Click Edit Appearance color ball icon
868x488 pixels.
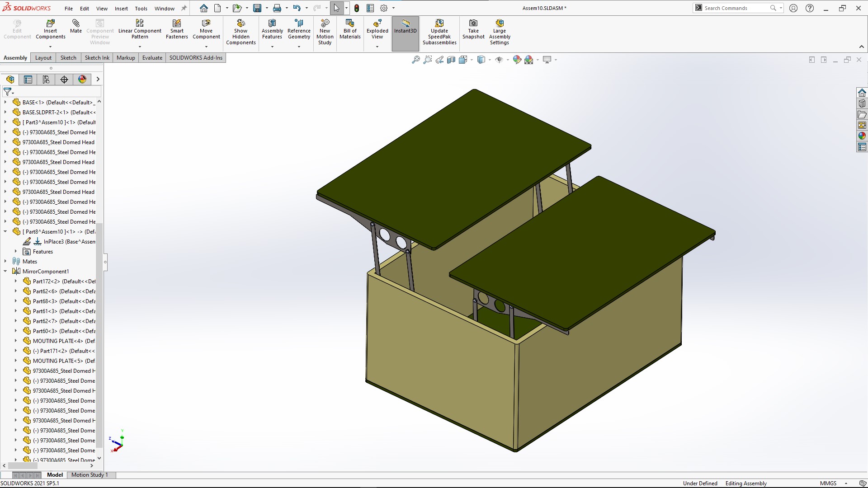pyautogui.click(x=517, y=60)
